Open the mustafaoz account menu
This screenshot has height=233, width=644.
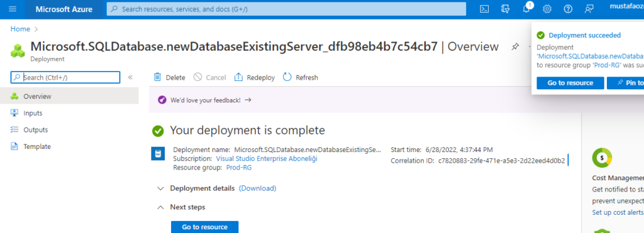627,6
